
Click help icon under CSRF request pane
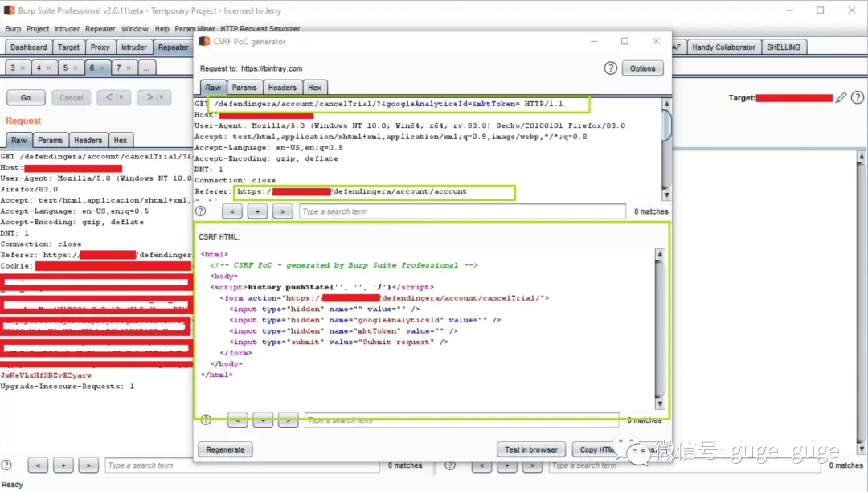point(200,211)
